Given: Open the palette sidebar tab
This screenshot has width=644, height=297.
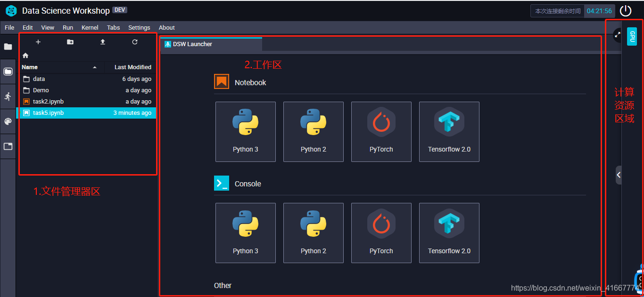Looking at the screenshot, I should (x=8, y=121).
